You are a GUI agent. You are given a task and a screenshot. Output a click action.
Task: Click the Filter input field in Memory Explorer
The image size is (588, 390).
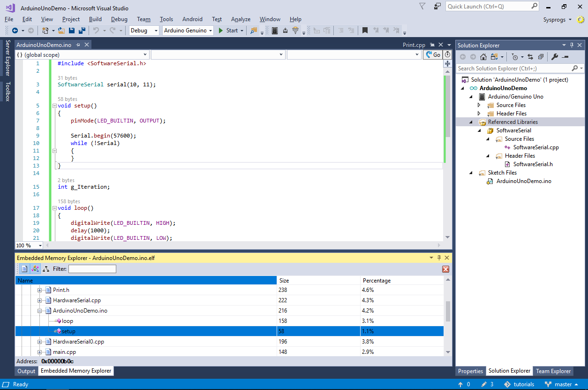(x=92, y=269)
